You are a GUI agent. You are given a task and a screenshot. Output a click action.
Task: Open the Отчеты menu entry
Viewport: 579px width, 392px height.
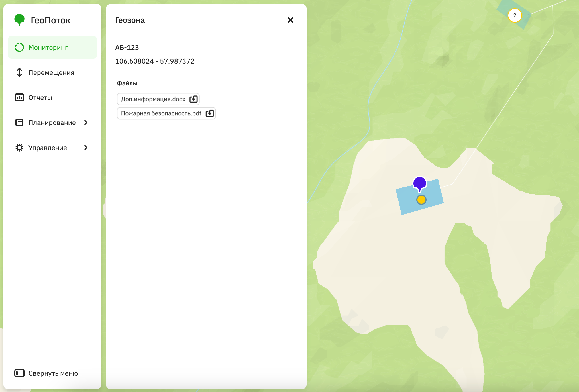pos(40,97)
